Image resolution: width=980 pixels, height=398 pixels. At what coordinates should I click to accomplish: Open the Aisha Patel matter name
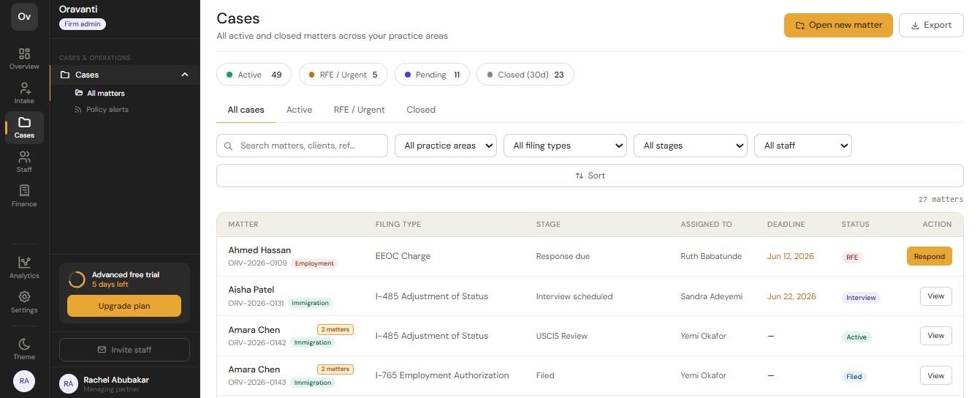click(251, 290)
